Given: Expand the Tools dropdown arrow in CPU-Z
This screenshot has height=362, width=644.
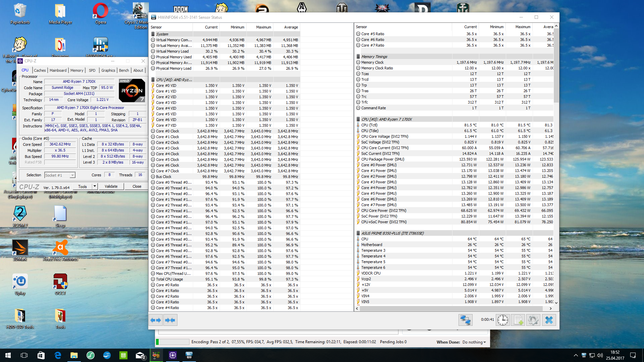Looking at the screenshot, I should (x=95, y=187).
